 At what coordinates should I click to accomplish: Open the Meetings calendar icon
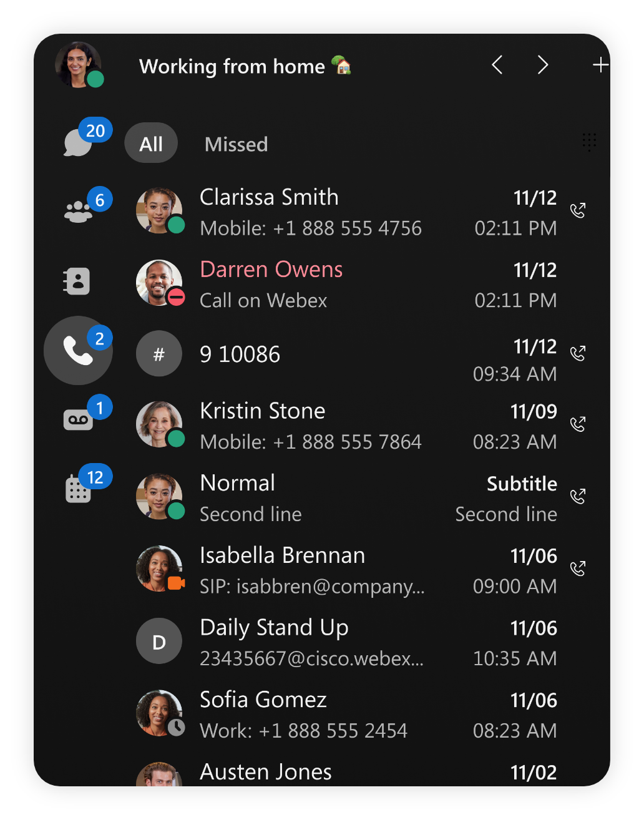click(x=78, y=489)
